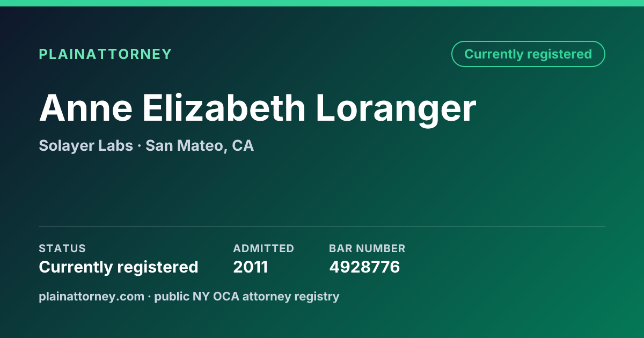Click the green accent bar at top
This screenshot has height=338, width=644.
[322, 3]
